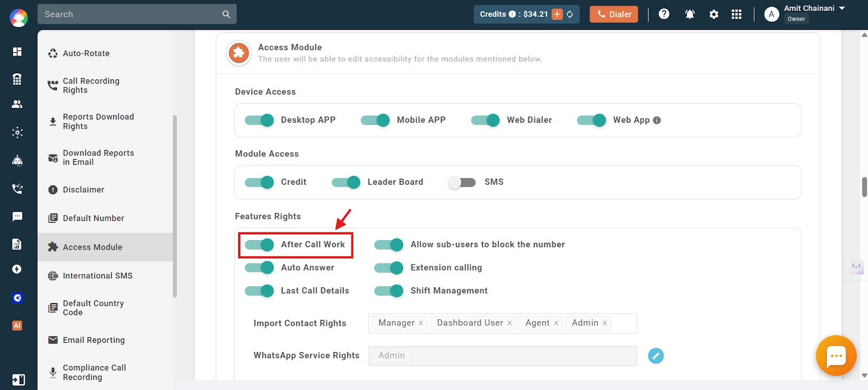Click the Dialer button
This screenshot has height=390, width=868.
(x=614, y=14)
